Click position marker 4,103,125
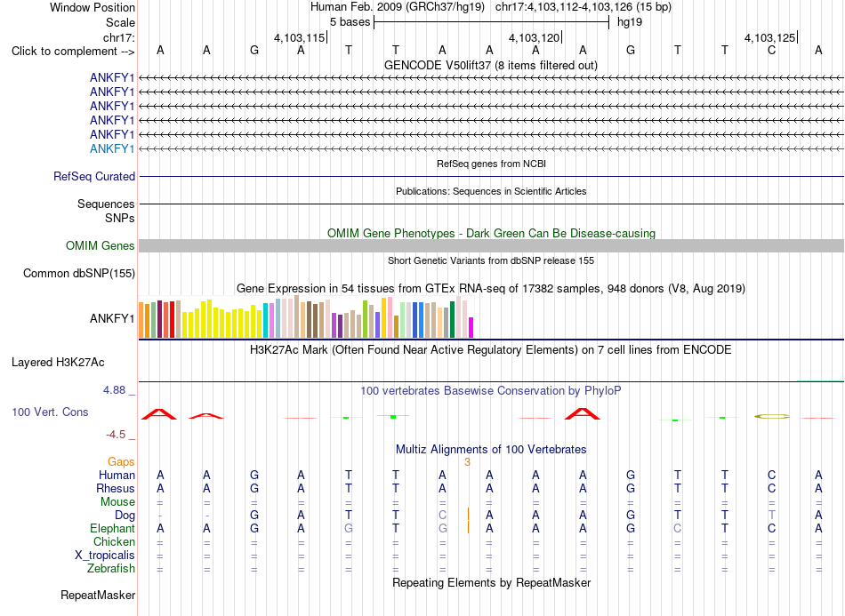The width and height of the screenshot is (845, 616). [x=769, y=37]
